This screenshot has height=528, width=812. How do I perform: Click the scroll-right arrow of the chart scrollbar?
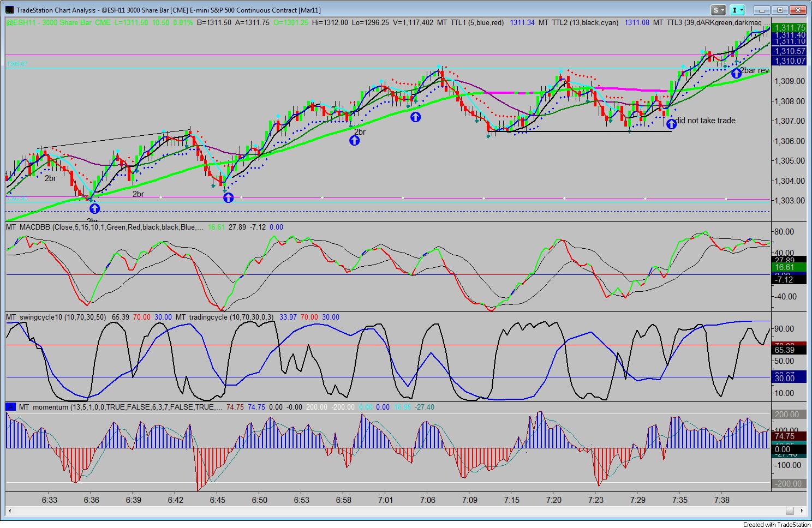tap(801, 511)
